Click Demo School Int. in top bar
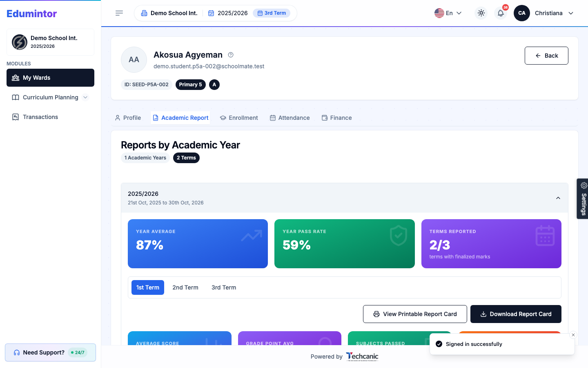Image resolution: width=588 pixels, height=368 pixels. (x=169, y=13)
